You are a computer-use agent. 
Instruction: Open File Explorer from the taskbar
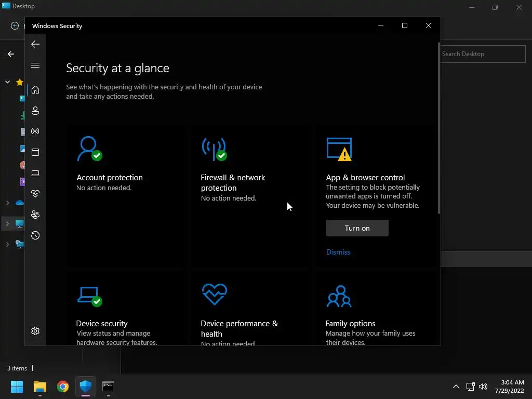click(39, 387)
